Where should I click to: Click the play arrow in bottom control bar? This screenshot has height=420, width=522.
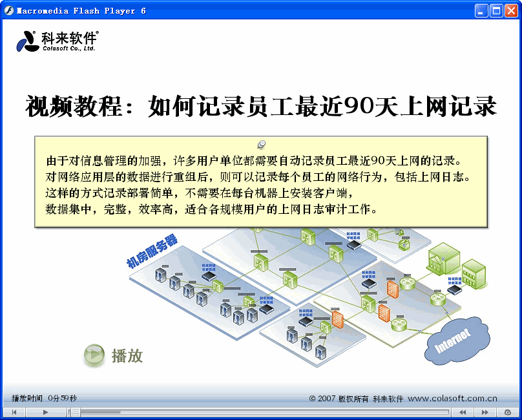click(46, 412)
